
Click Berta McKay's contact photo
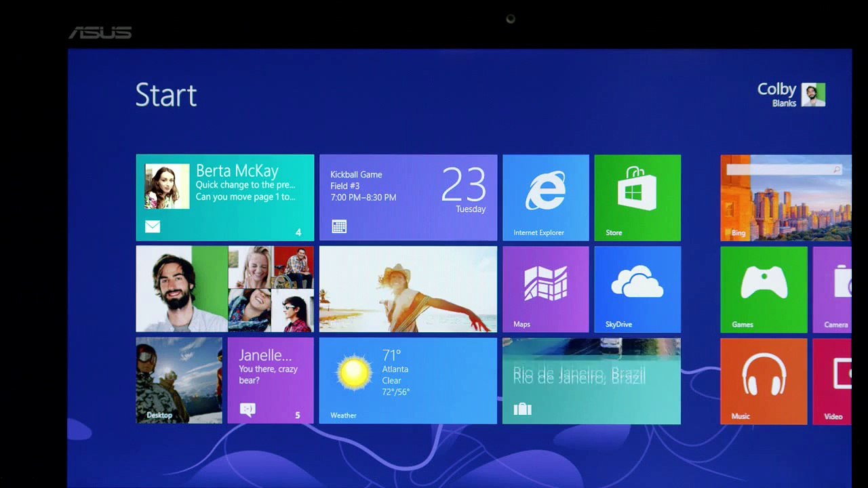click(167, 186)
